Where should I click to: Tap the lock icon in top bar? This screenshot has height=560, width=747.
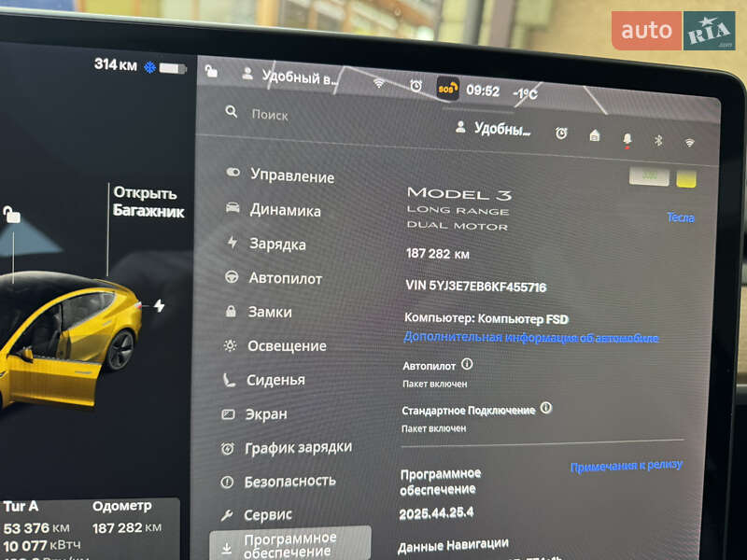pyautogui.click(x=213, y=71)
